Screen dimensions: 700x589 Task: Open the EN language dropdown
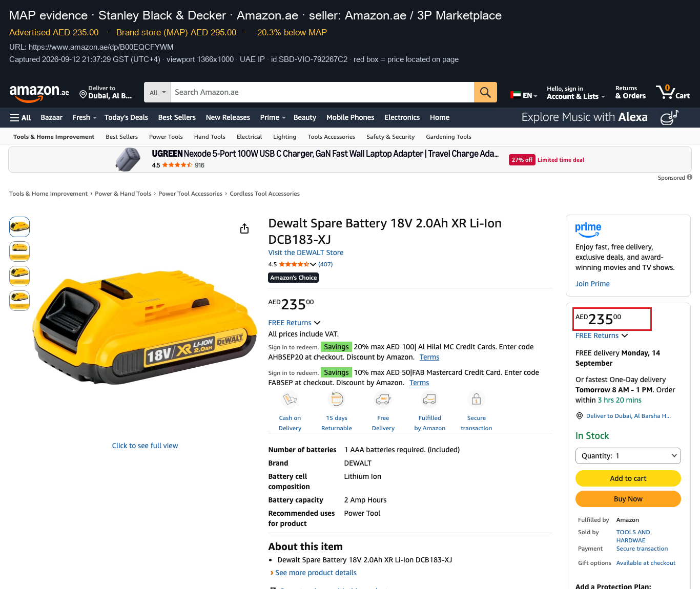click(x=524, y=95)
